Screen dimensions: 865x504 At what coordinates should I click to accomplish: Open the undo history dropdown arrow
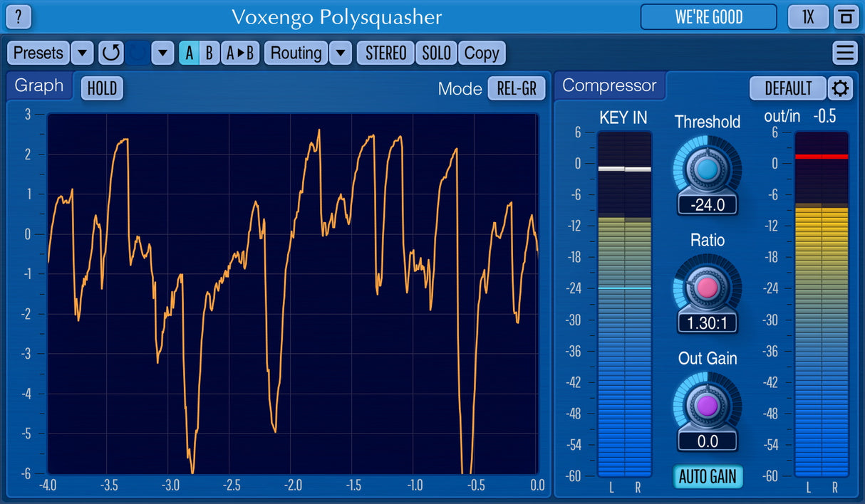[x=163, y=53]
